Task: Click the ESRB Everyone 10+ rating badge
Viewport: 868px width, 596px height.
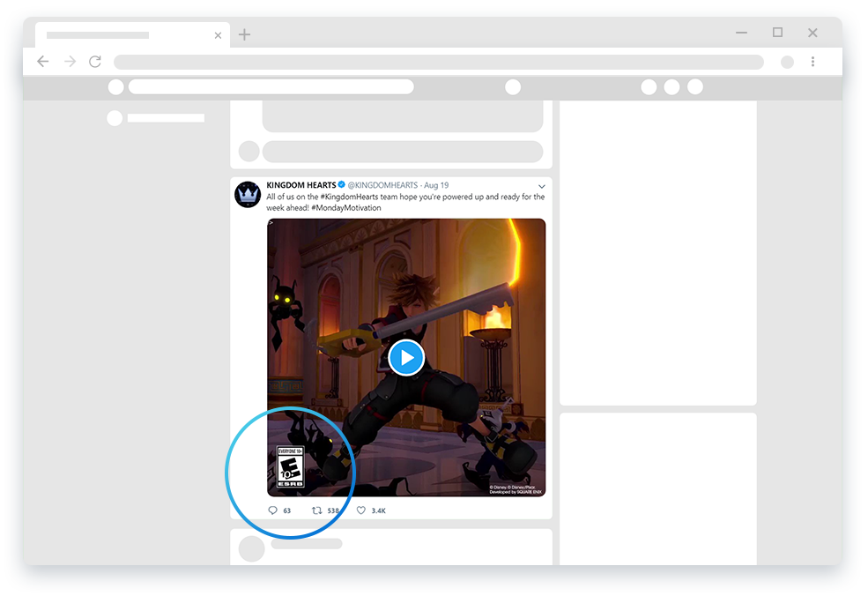Action: click(290, 467)
